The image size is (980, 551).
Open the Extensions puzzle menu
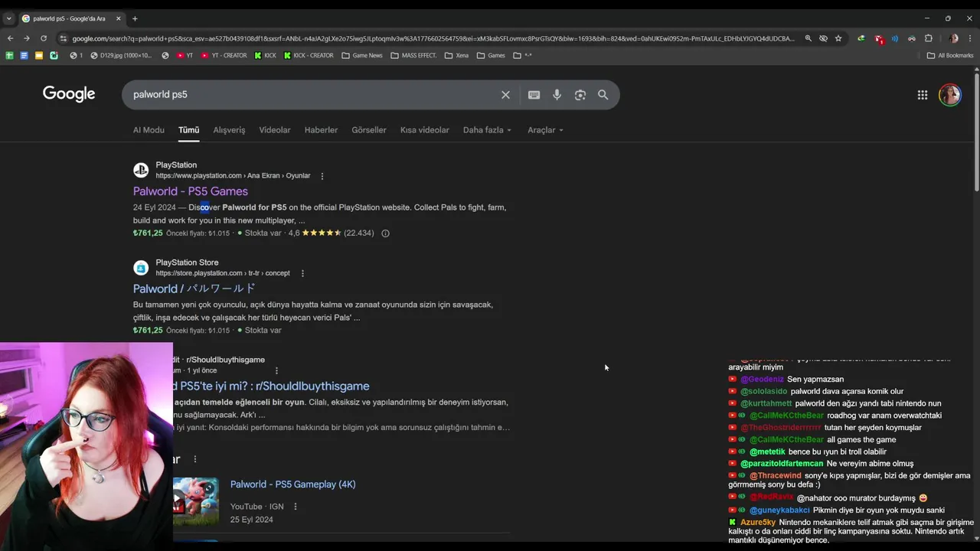pyautogui.click(x=929, y=38)
